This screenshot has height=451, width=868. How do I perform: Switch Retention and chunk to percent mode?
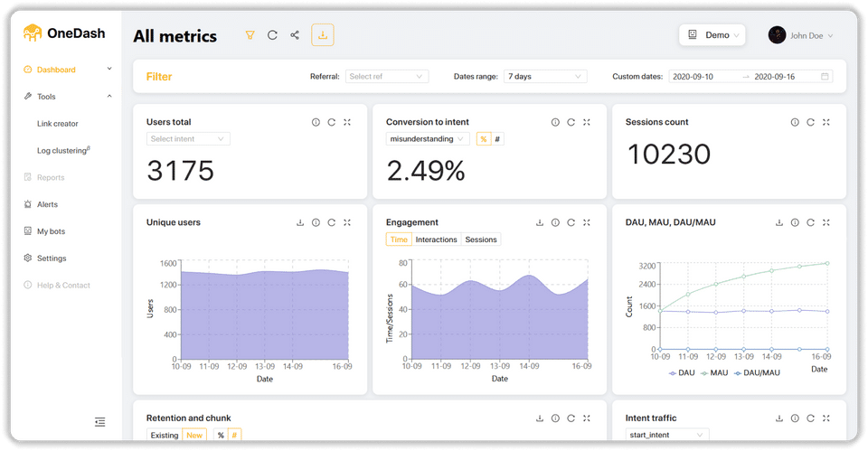point(221,435)
